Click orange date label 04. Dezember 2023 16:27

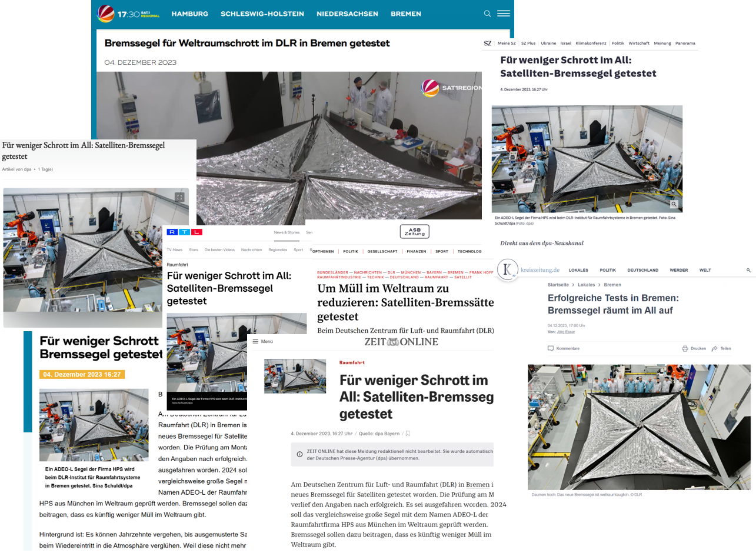pos(82,374)
